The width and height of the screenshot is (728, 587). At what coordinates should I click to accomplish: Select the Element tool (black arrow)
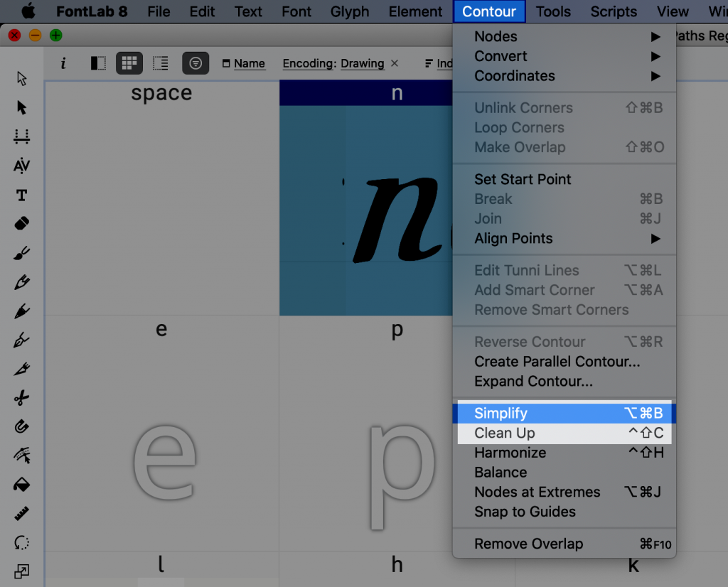pyautogui.click(x=22, y=107)
